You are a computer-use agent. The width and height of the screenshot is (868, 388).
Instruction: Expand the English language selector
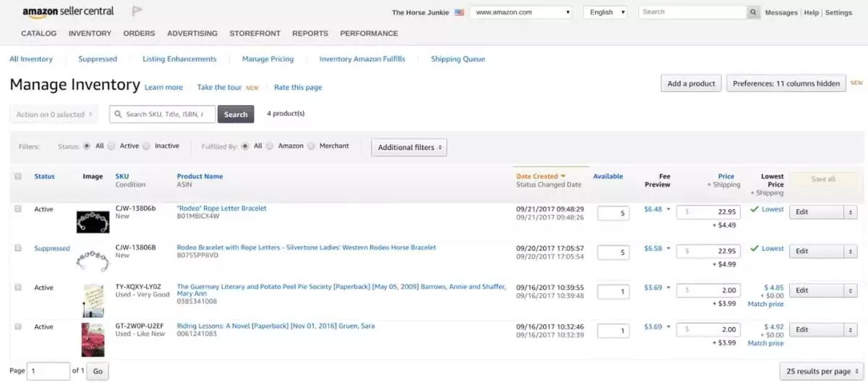[605, 12]
